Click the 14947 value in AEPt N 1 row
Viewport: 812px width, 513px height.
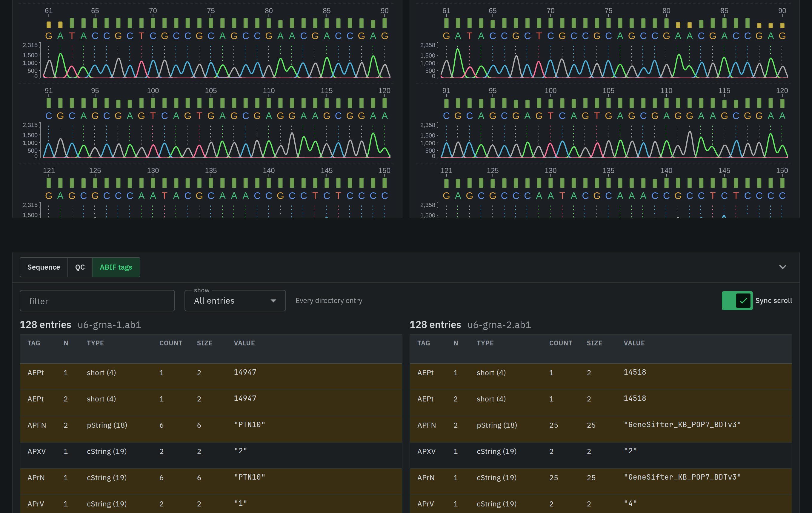[245, 372]
